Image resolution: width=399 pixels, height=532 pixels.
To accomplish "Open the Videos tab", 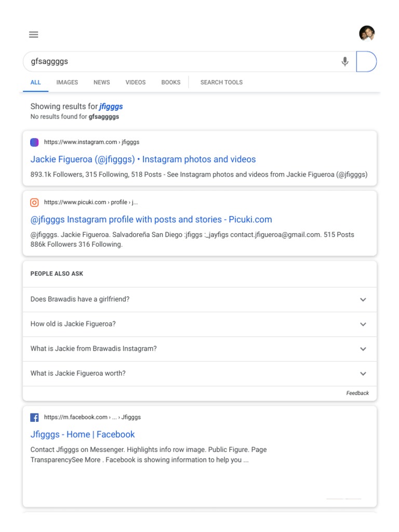I will click(136, 83).
